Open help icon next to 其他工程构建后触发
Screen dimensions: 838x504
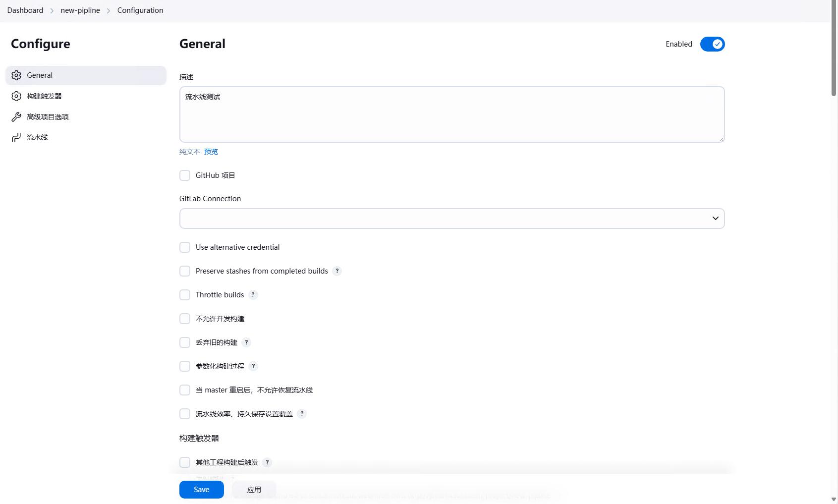(x=267, y=462)
